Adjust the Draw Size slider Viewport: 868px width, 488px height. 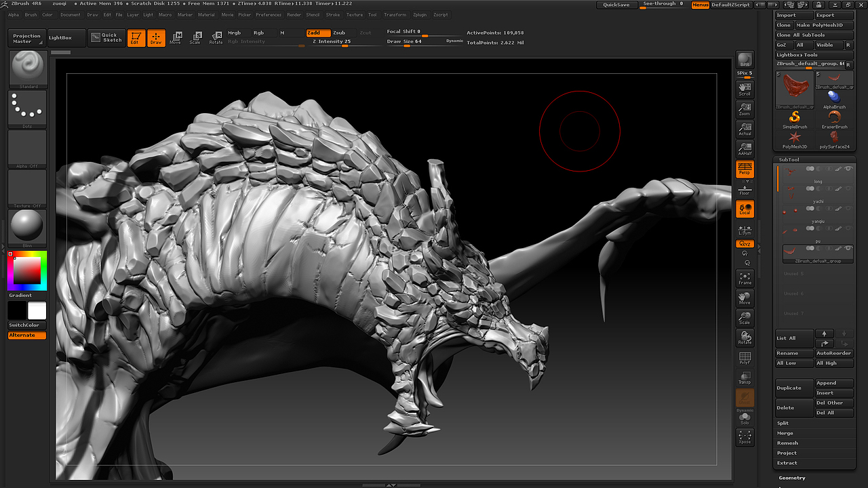pos(414,42)
